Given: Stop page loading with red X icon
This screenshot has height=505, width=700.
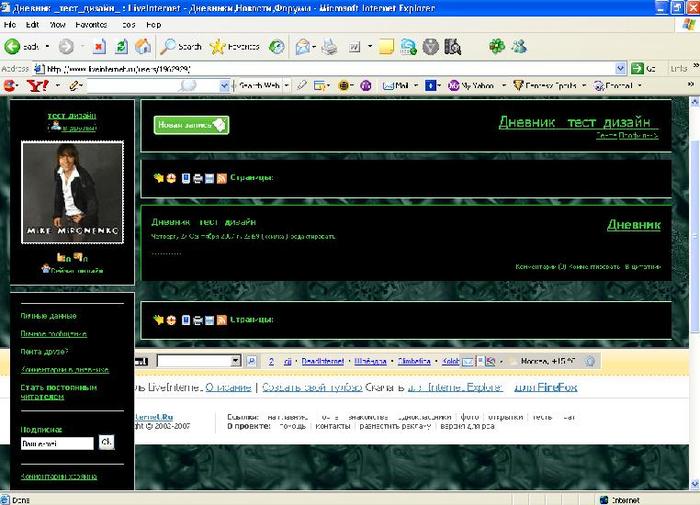Looking at the screenshot, I should pos(100,46).
